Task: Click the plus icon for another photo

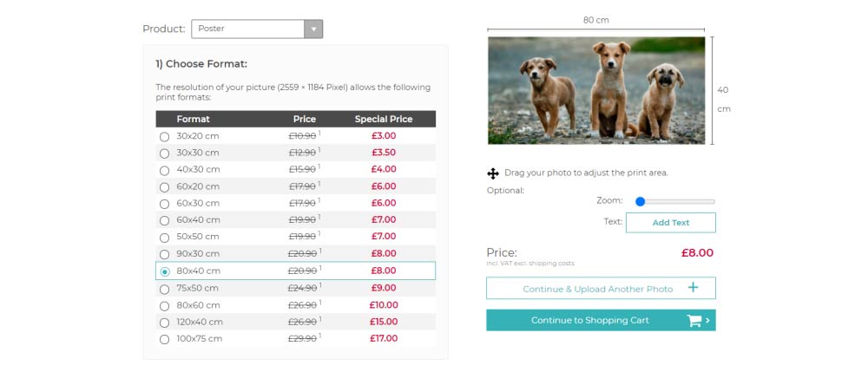Action: [x=693, y=288]
